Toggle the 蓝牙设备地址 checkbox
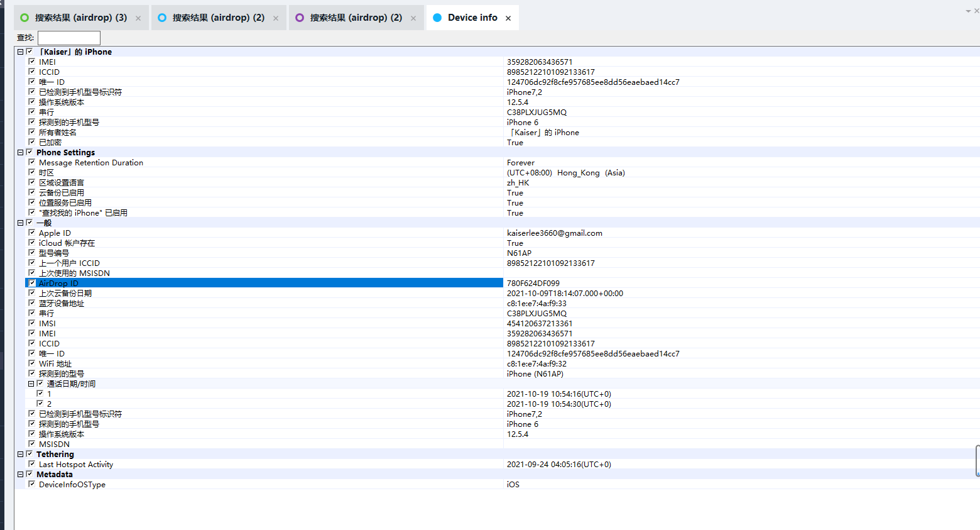980x530 pixels. (x=31, y=303)
